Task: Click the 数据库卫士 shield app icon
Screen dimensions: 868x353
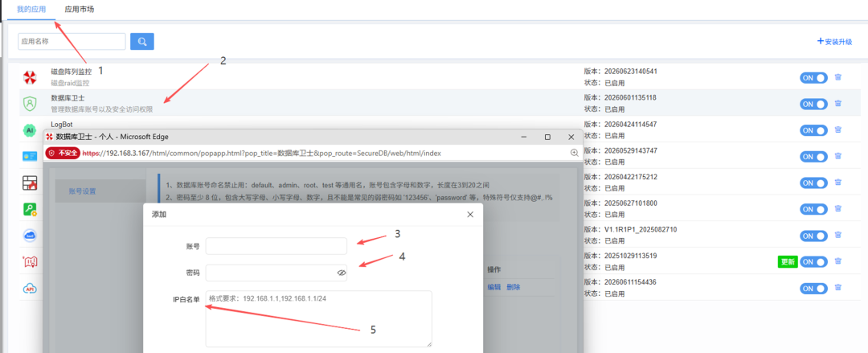Action: click(x=30, y=104)
